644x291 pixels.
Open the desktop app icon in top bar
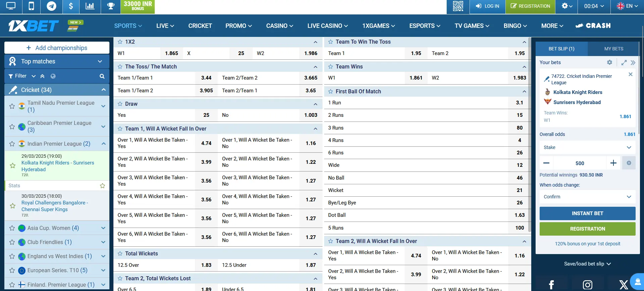pyautogui.click(x=11, y=6)
